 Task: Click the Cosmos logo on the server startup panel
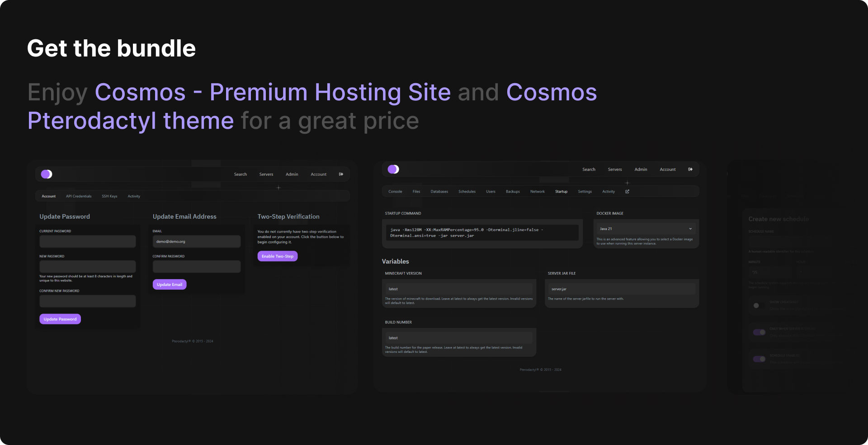(x=393, y=169)
